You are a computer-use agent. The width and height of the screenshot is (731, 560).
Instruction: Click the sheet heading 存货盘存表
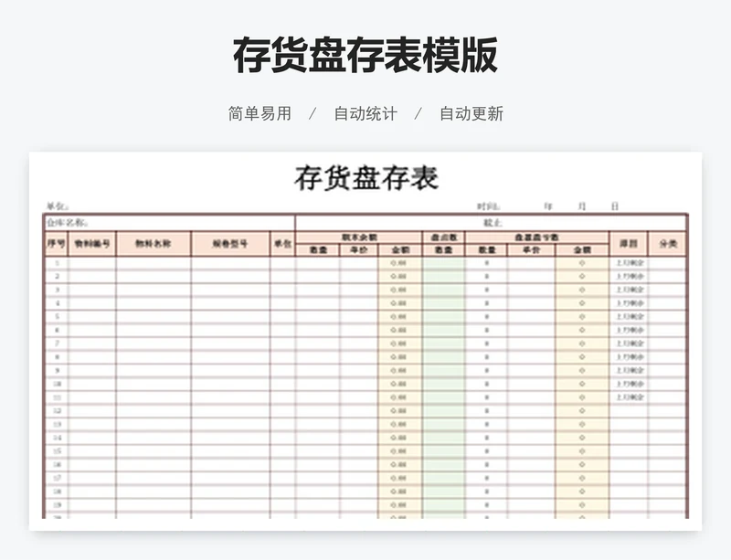[x=366, y=177]
